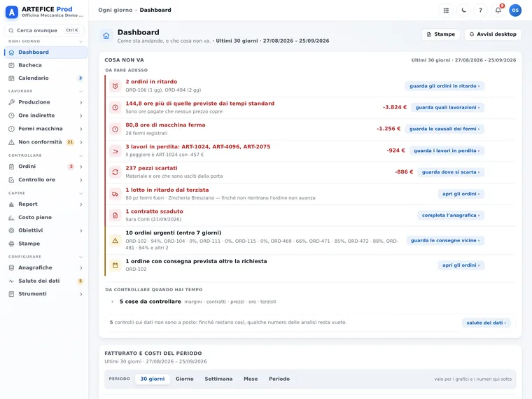Toggle dark mode moon icon
The image size is (532, 399).
(x=463, y=10)
